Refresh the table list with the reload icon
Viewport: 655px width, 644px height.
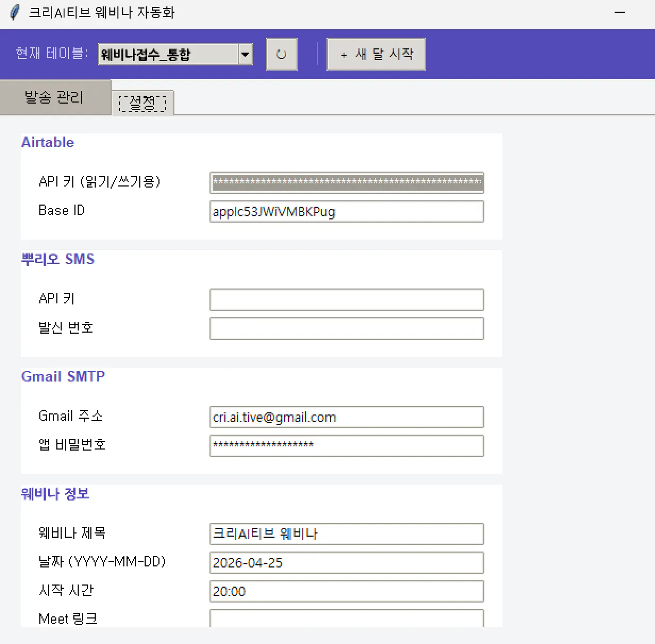click(x=281, y=54)
